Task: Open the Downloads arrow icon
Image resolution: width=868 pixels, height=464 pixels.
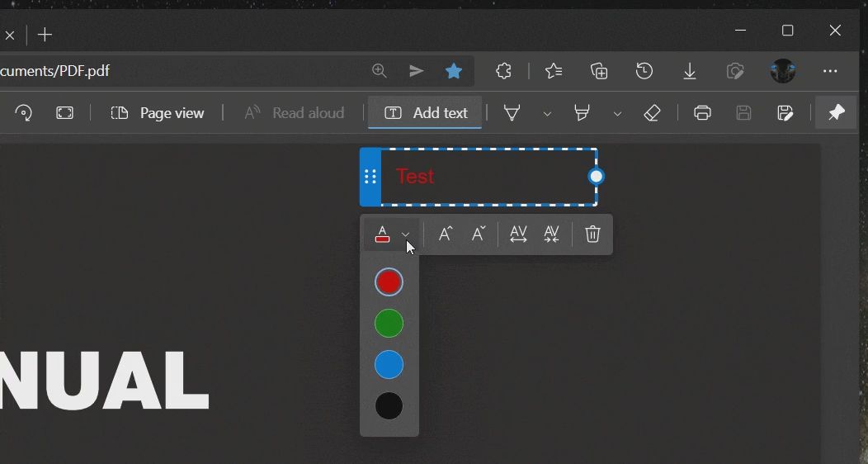Action: 690,71
